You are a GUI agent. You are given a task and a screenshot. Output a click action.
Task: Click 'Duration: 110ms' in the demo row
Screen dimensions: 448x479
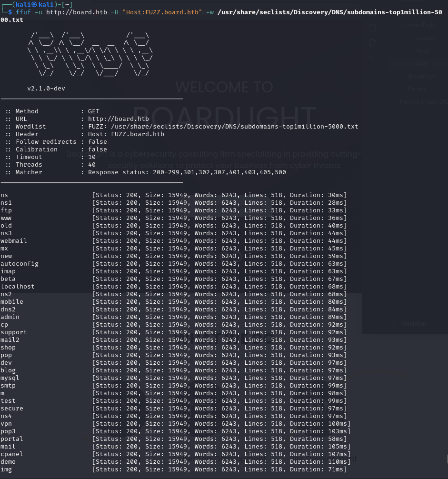[318, 462]
